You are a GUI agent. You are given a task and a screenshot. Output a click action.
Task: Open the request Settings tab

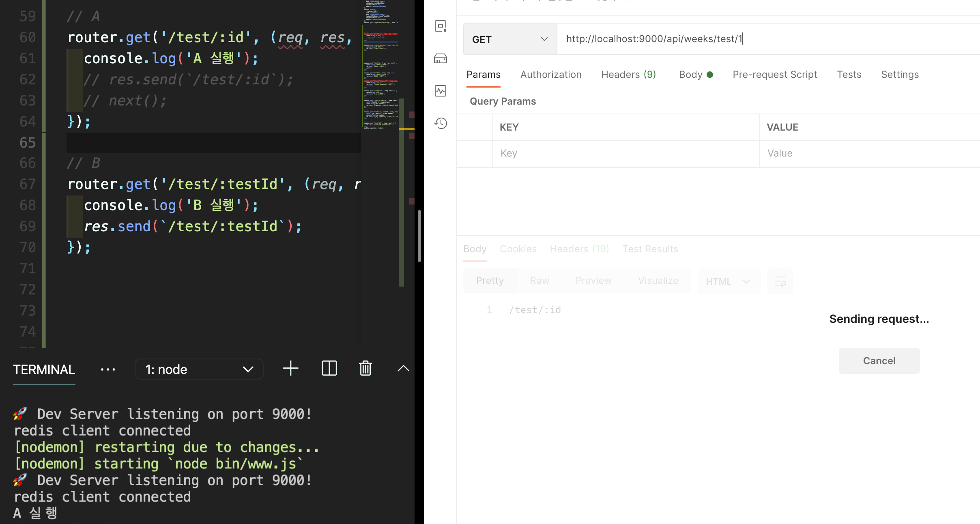point(900,75)
